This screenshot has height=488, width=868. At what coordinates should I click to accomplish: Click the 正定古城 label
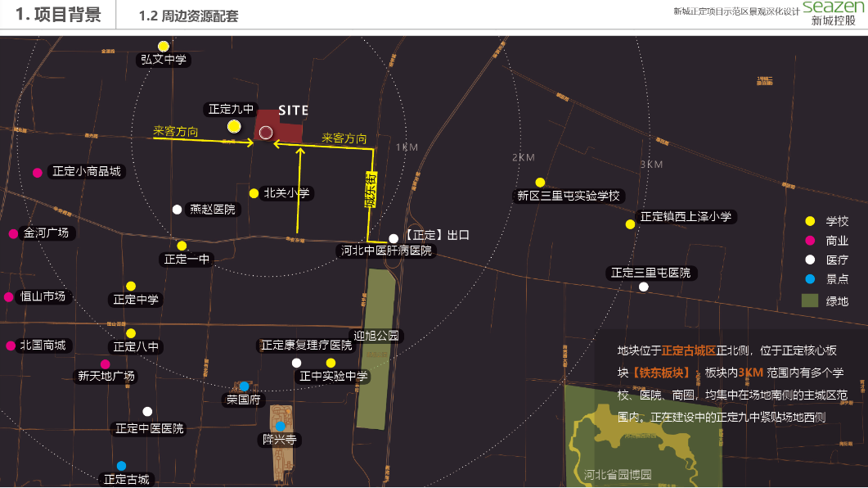(126, 479)
